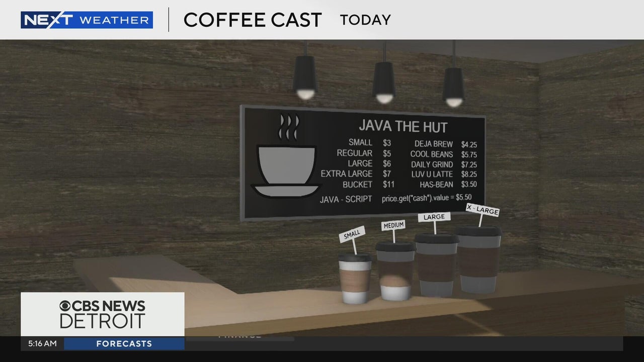Click the LUV U LATTE menu item
The width and height of the screenshot is (644, 362).
(x=432, y=174)
